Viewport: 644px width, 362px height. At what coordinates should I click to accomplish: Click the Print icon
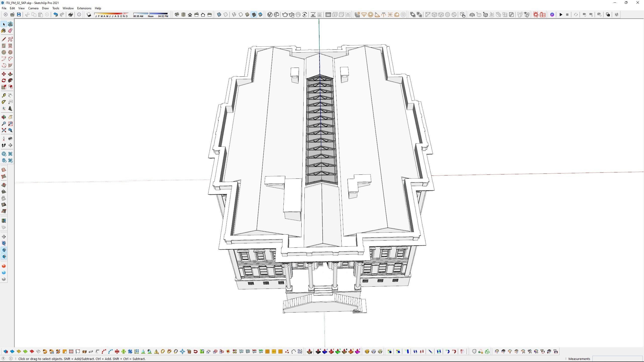pos(71,15)
